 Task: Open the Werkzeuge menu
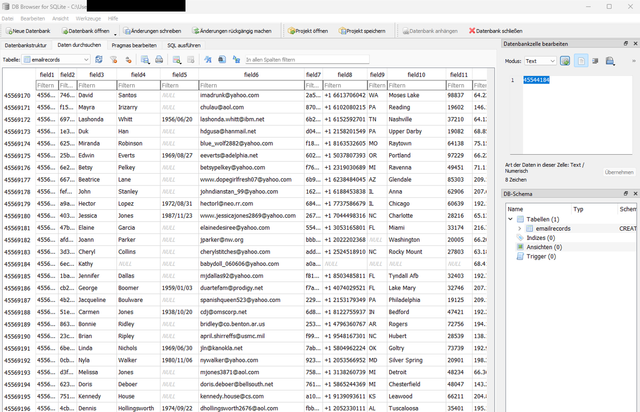point(88,19)
